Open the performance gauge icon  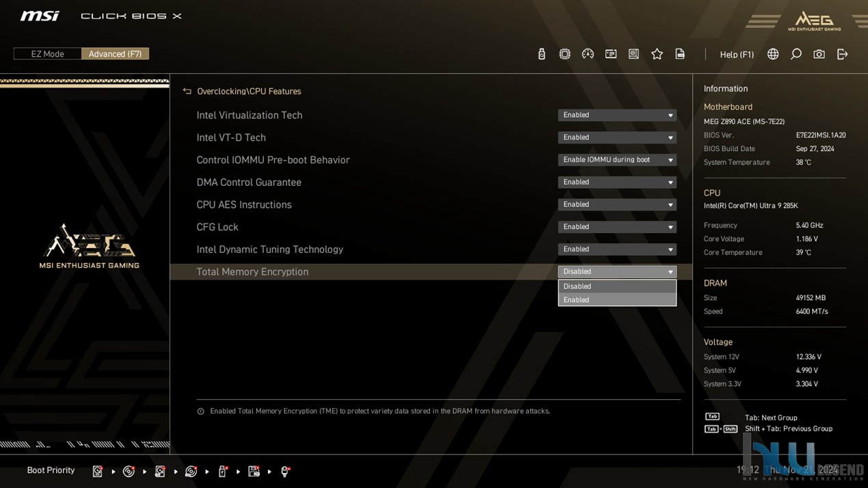(588, 54)
